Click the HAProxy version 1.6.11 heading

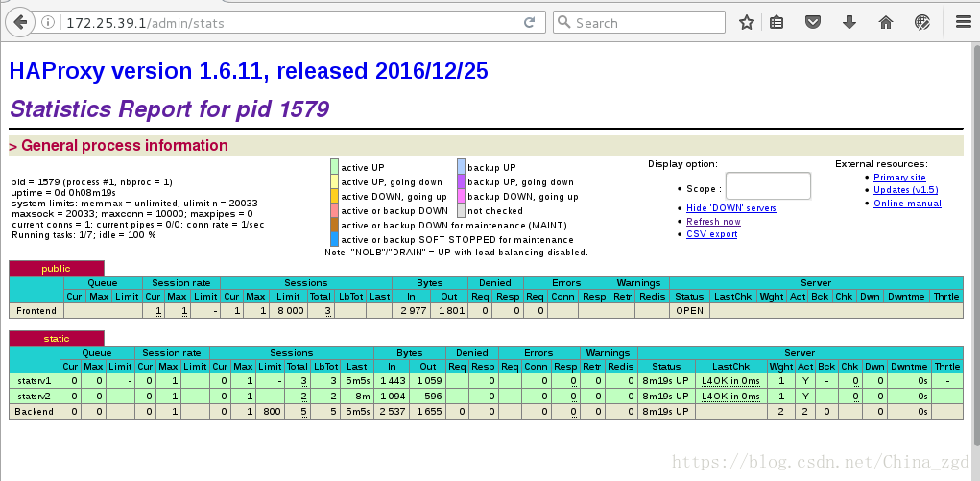[249, 71]
